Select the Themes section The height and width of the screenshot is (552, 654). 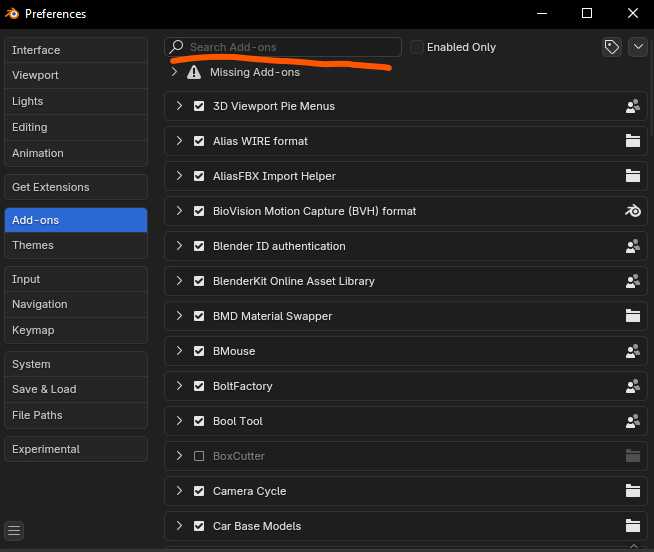click(x=76, y=245)
